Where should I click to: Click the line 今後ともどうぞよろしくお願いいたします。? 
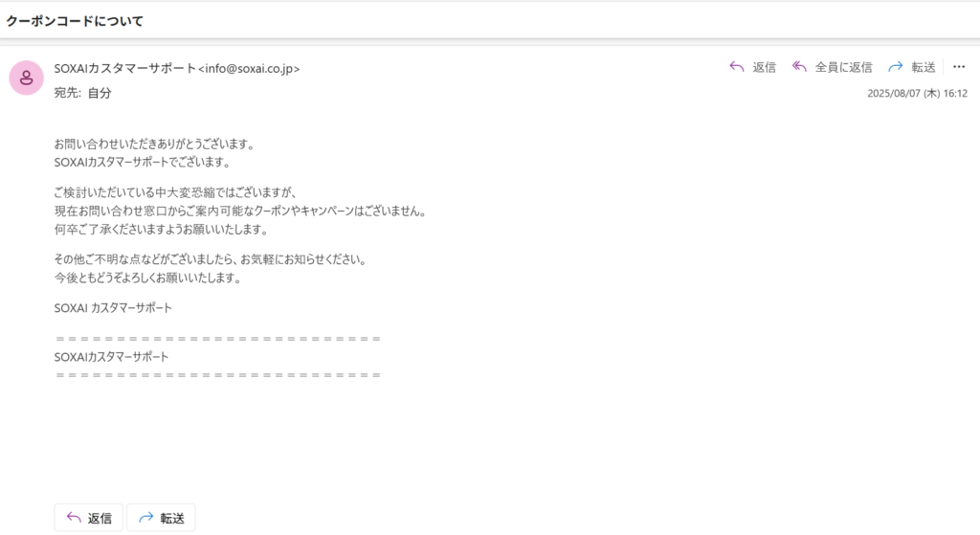click(147, 278)
